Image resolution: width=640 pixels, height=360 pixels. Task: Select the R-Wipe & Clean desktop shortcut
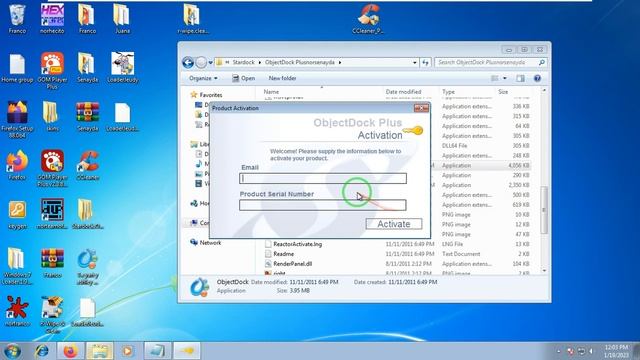(52, 315)
